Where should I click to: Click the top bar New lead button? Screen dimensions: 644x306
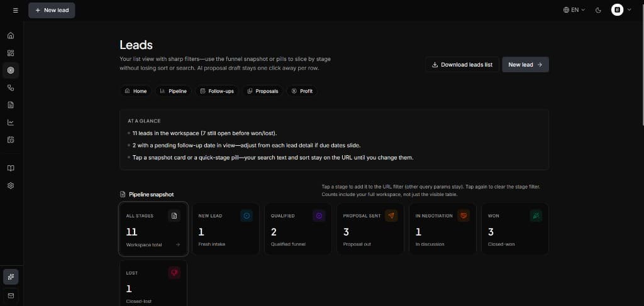pyautogui.click(x=52, y=10)
